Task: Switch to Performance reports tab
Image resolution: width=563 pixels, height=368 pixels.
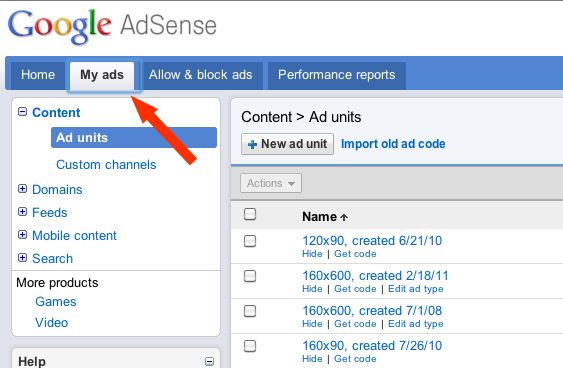Action: pos(336,75)
